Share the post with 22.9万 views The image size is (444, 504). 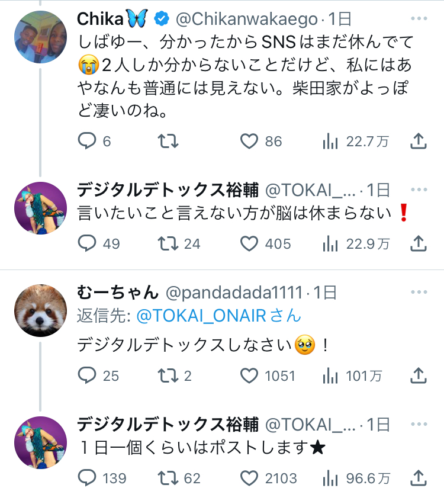[419, 243]
